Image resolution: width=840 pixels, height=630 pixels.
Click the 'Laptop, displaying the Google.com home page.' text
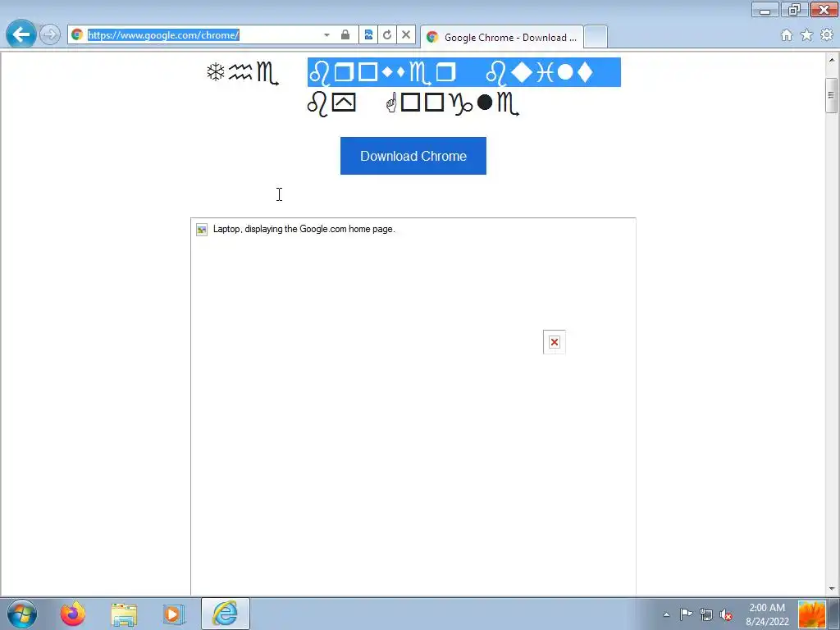click(x=304, y=229)
